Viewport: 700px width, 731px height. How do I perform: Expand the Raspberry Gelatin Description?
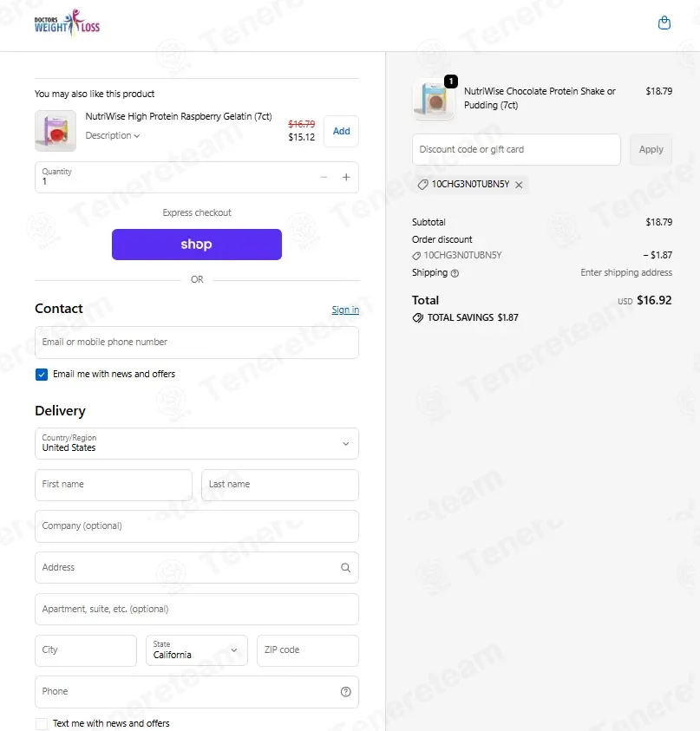pyautogui.click(x=113, y=135)
